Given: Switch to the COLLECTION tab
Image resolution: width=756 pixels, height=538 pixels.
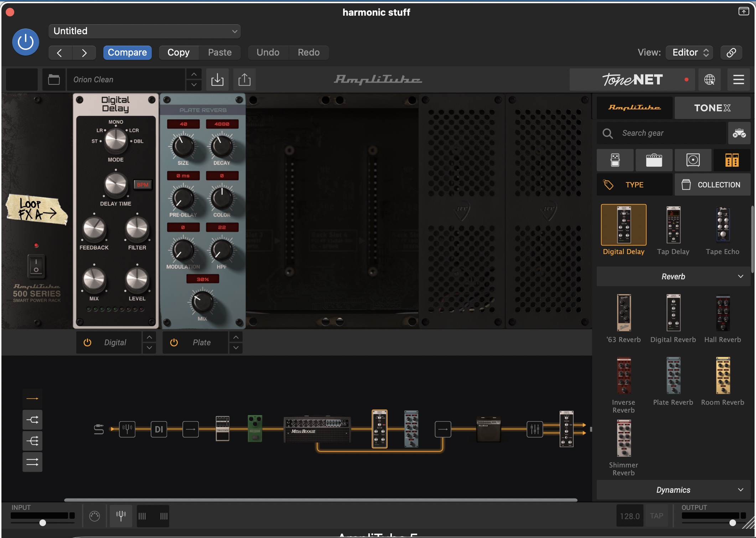Looking at the screenshot, I should click(712, 185).
